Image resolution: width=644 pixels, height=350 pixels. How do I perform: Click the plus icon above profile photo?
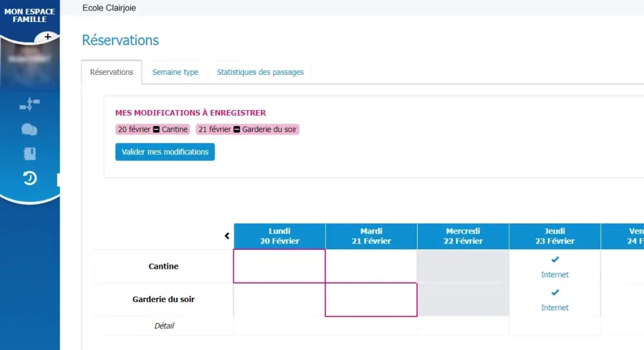click(x=48, y=37)
